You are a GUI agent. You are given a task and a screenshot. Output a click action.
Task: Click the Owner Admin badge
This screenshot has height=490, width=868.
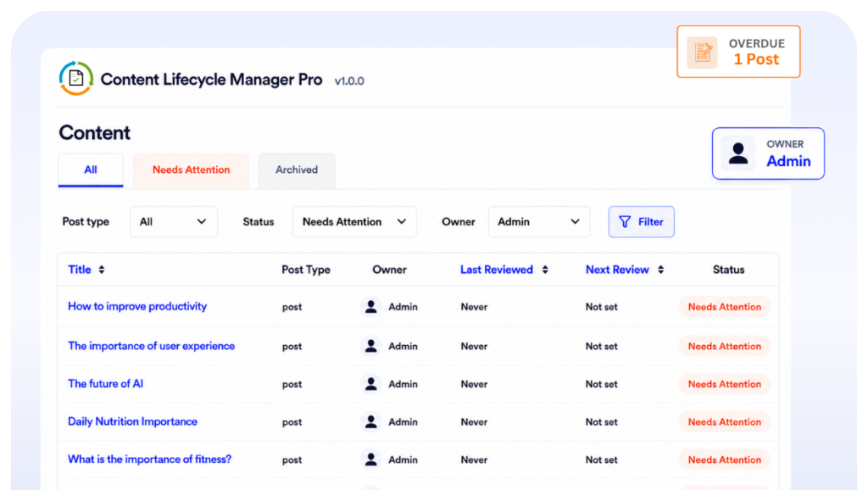(768, 153)
